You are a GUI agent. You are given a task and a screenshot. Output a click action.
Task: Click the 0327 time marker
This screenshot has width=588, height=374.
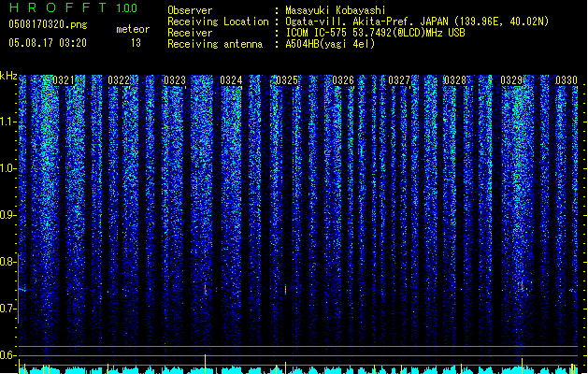(x=399, y=80)
